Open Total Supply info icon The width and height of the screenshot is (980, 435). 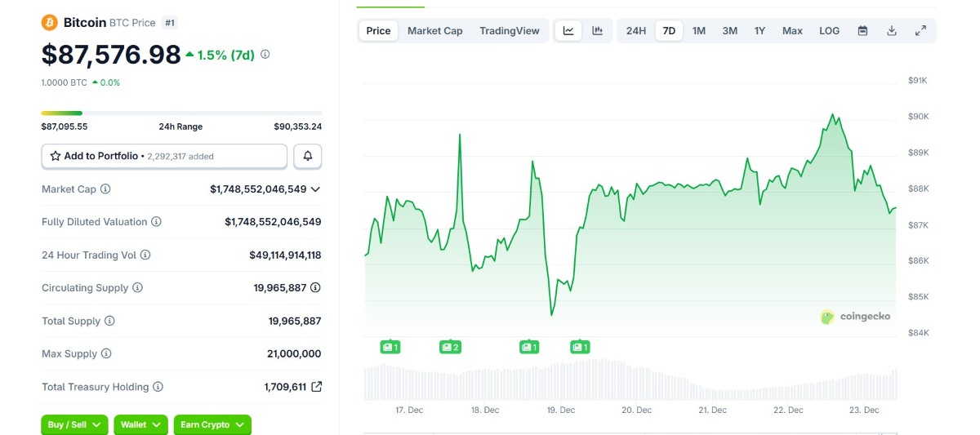point(109,322)
